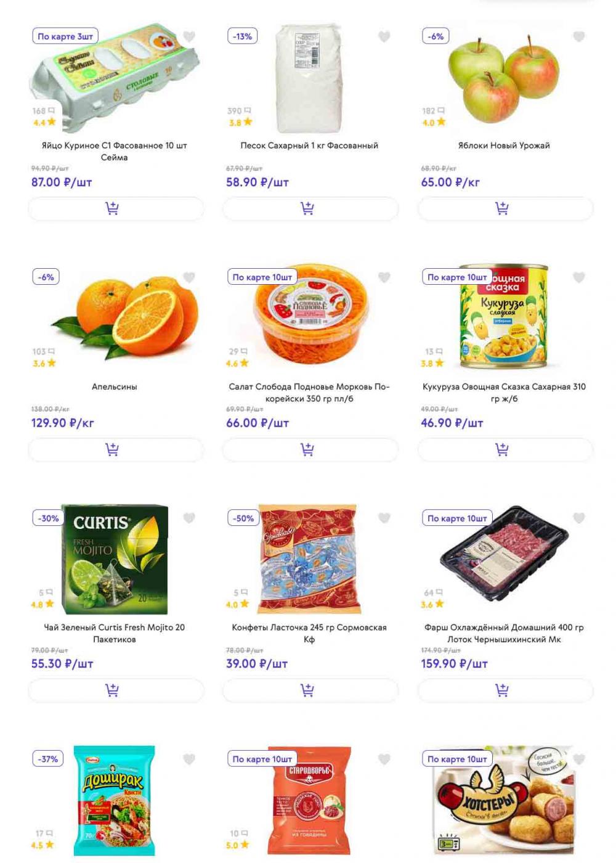Toggle favorite heart on Конфеты Ласточка

(384, 518)
